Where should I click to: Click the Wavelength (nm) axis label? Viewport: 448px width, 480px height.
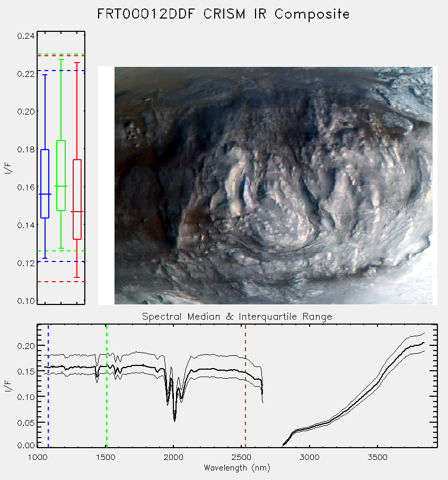[237, 468]
